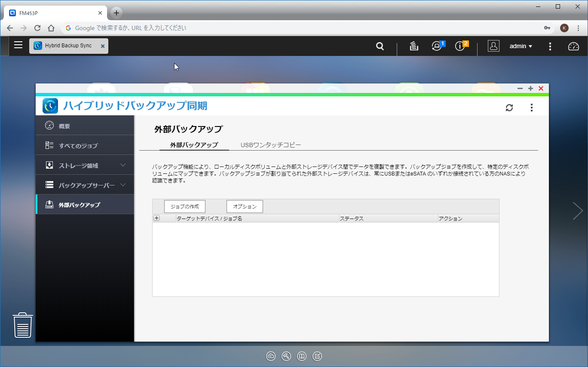Switch to USBワンタッチコピー tab
The width and height of the screenshot is (588, 367).
coord(271,145)
